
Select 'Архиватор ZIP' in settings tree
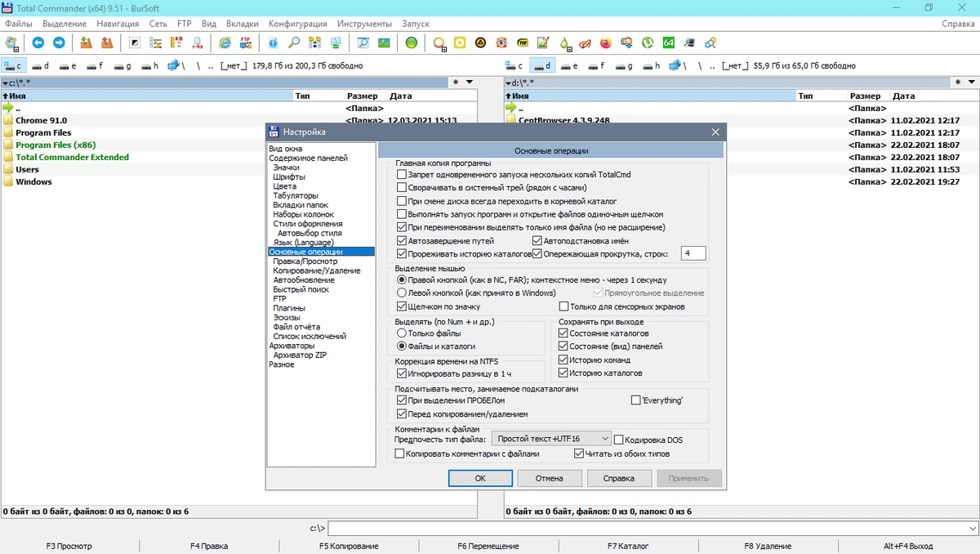click(x=300, y=355)
